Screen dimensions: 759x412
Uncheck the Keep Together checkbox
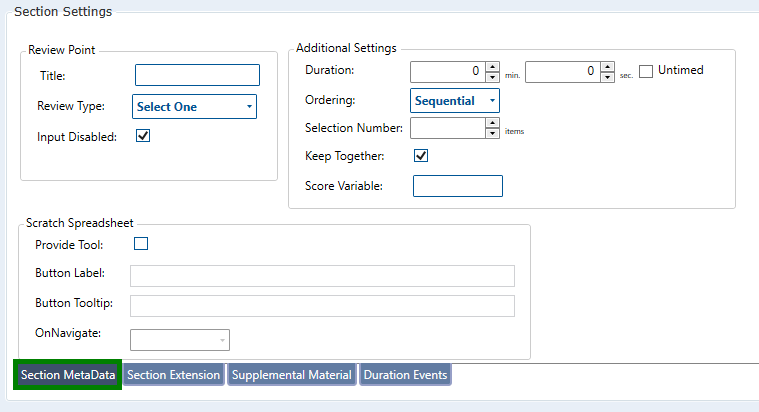tap(420, 156)
